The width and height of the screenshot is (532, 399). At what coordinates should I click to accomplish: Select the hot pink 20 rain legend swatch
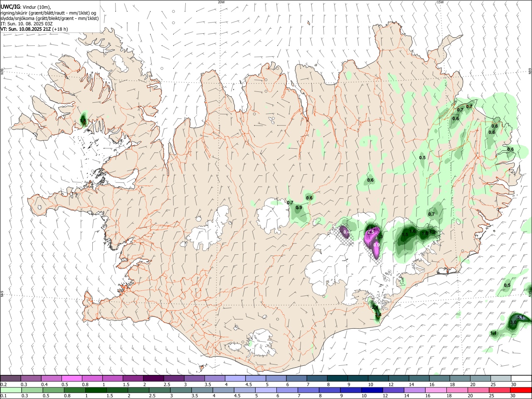478,390
